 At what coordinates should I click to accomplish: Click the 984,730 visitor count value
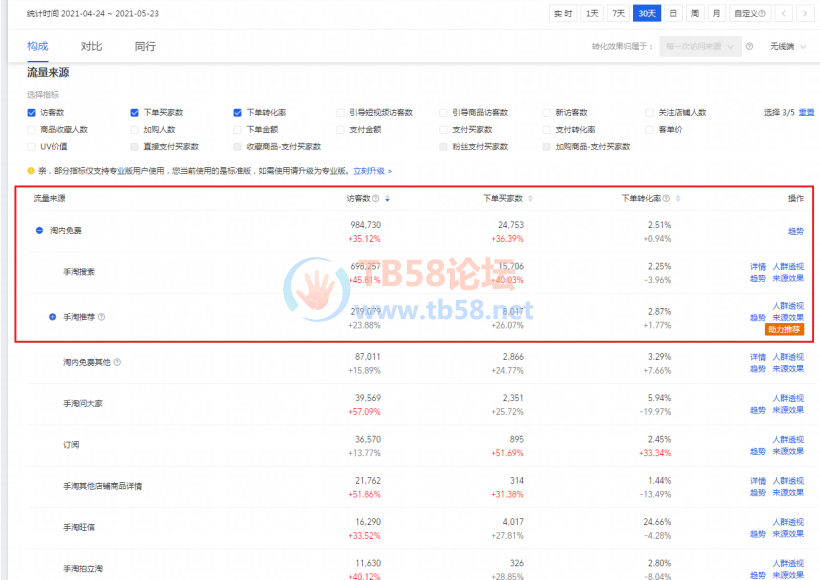coord(366,225)
